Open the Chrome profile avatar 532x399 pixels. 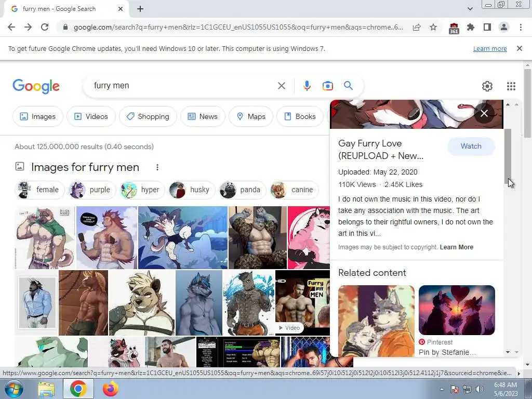[x=504, y=27]
